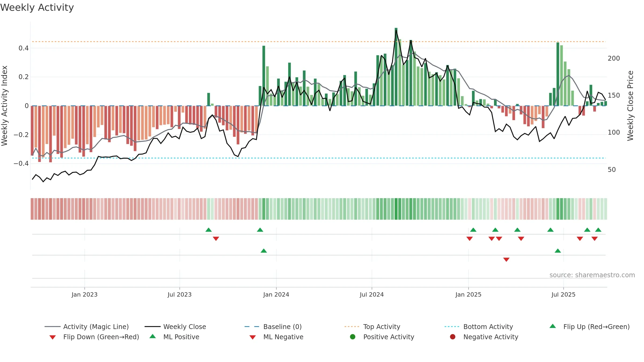Click the first Flip Up marker after Jul 2023
Screen dimensions: 644x362
[208, 230]
